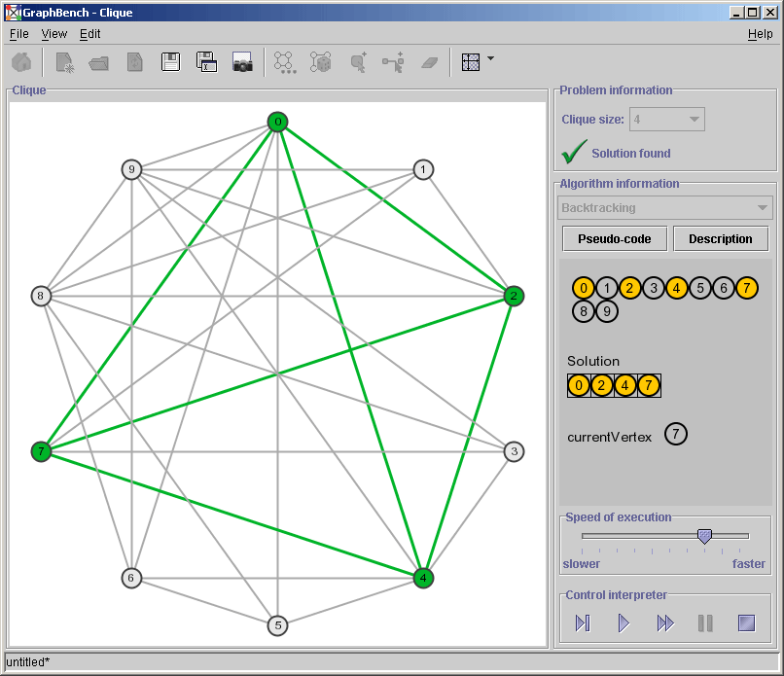Click the graph layout icon

pos(284,62)
